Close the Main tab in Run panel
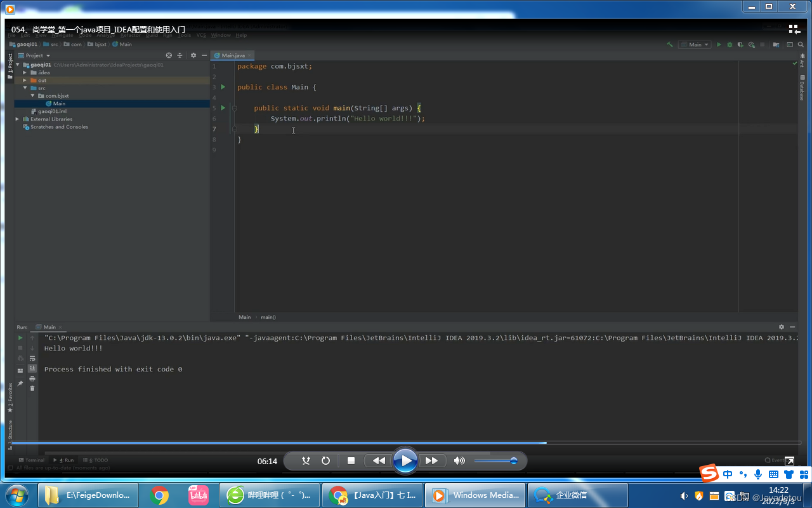The height and width of the screenshot is (508, 812). [x=62, y=327]
